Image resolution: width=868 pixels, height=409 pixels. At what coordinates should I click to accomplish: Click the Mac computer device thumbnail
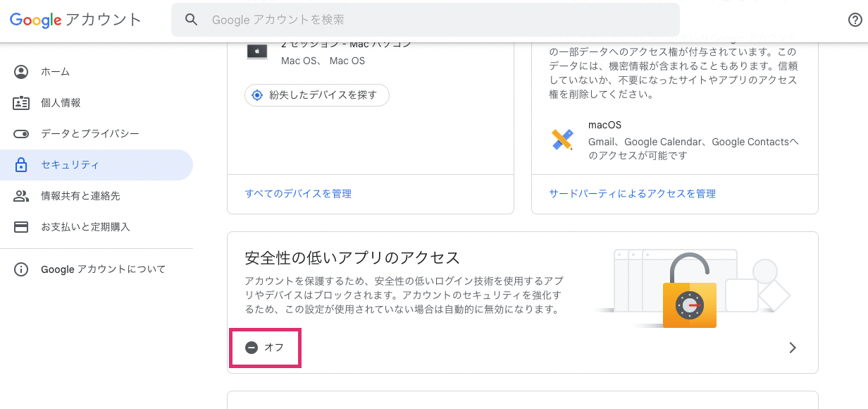pos(256,51)
